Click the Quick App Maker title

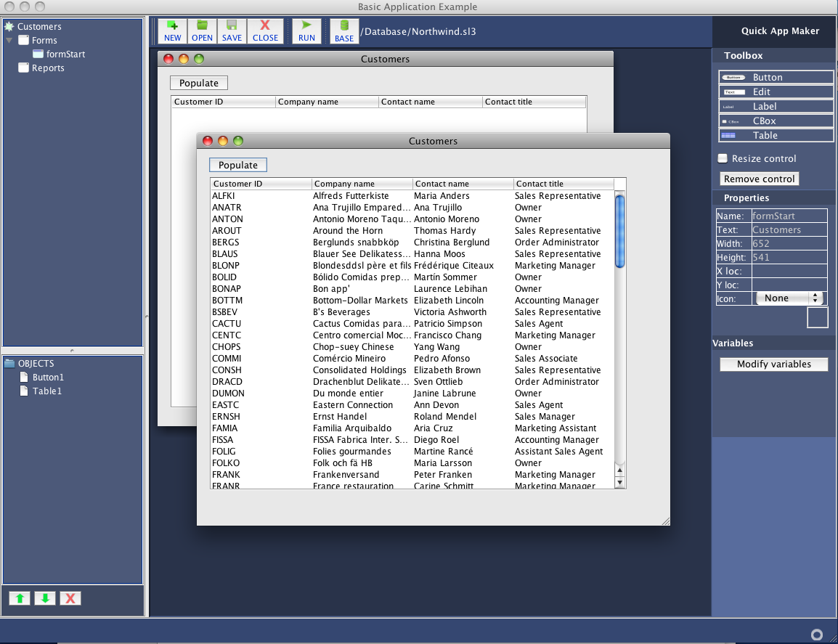tap(780, 31)
